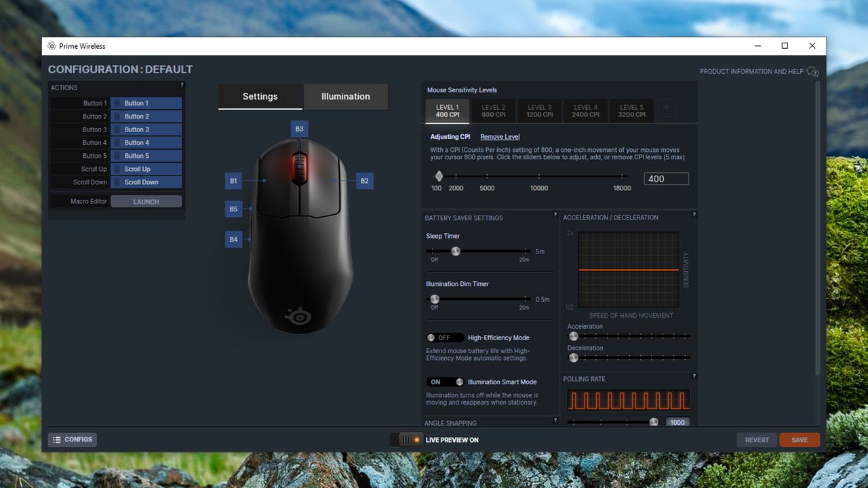Image resolution: width=868 pixels, height=488 pixels.
Task: Click the CPI value input field
Action: coord(666,179)
